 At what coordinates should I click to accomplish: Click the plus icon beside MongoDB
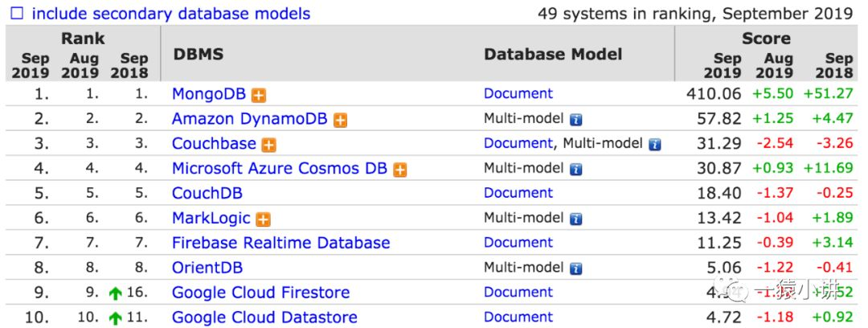259,95
